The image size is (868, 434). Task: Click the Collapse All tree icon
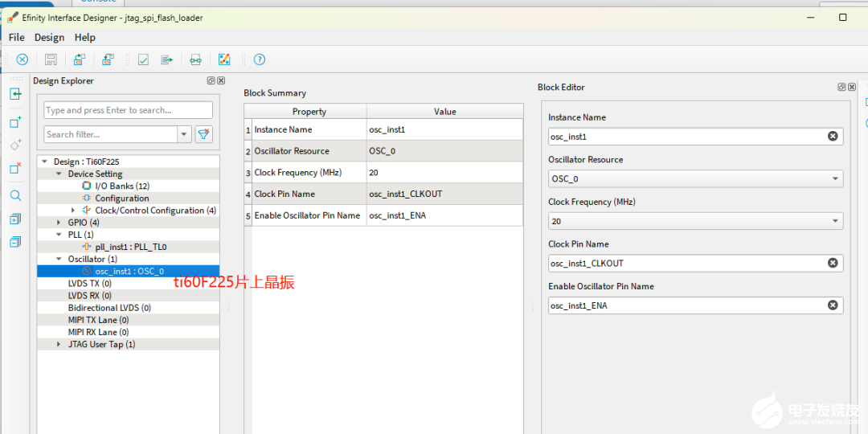click(x=15, y=242)
